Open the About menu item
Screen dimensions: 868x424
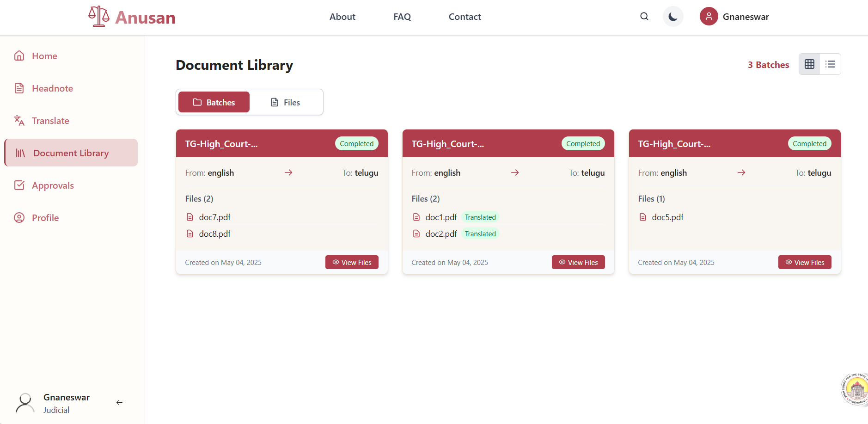click(342, 17)
